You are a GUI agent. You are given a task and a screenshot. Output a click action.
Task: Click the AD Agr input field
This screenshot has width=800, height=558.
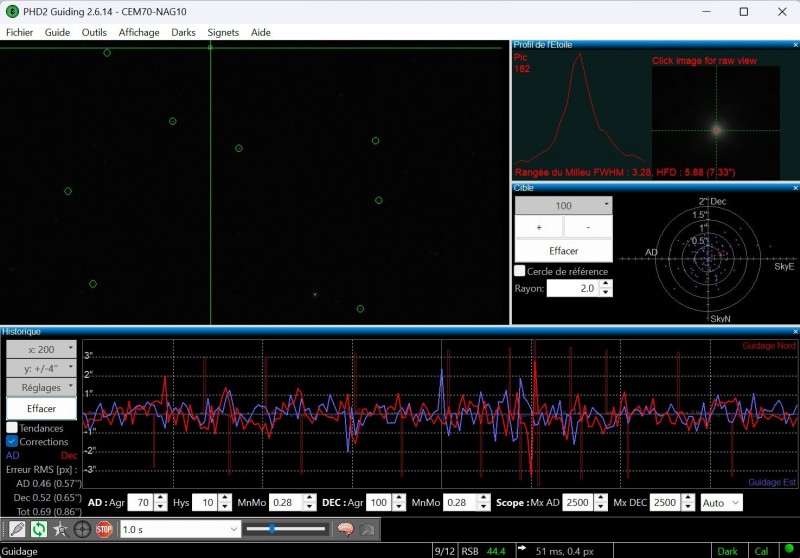[x=140, y=502]
